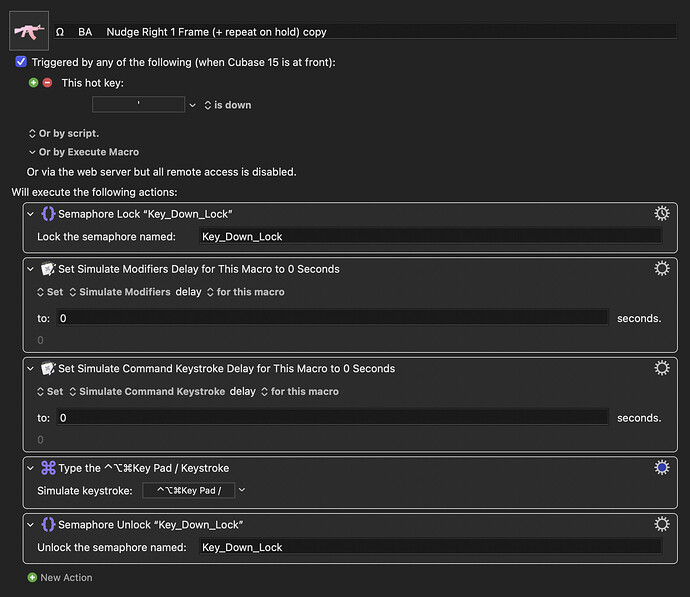Image resolution: width=690 pixels, height=597 pixels.
Task: Add a trigger with green plus button
Action: click(x=33, y=83)
